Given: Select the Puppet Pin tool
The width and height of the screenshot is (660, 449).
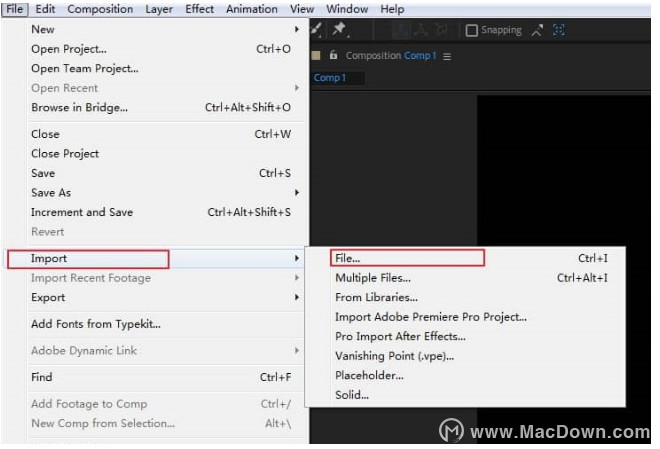Looking at the screenshot, I should pyautogui.click(x=339, y=29).
